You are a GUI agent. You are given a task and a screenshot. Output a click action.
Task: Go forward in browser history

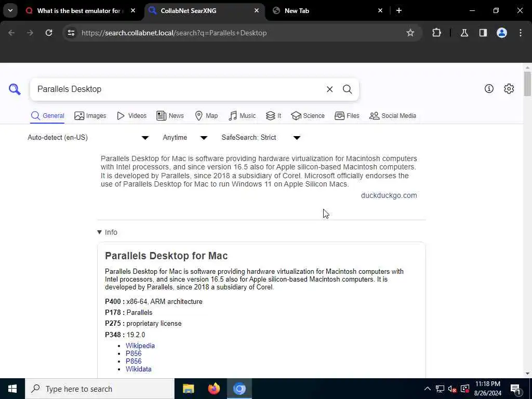30,33
